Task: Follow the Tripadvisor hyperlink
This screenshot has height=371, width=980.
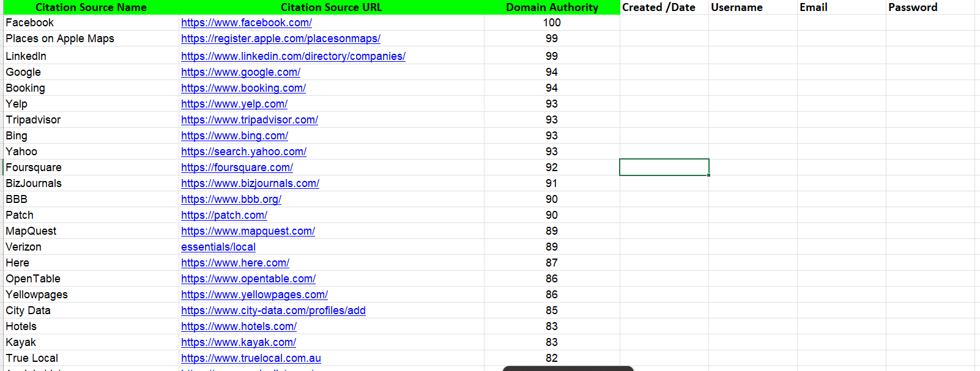Action: [250, 120]
